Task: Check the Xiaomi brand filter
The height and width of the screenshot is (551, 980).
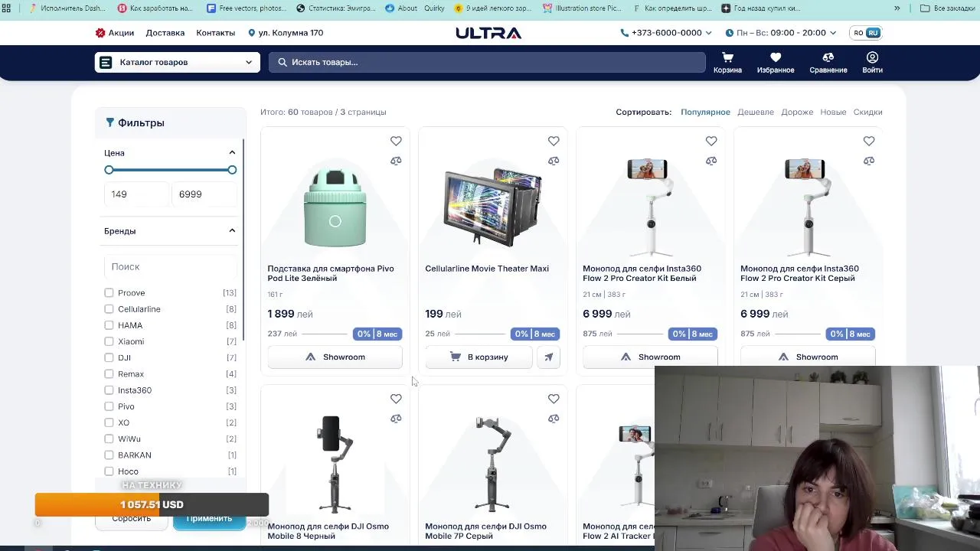Action: (109, 341)
